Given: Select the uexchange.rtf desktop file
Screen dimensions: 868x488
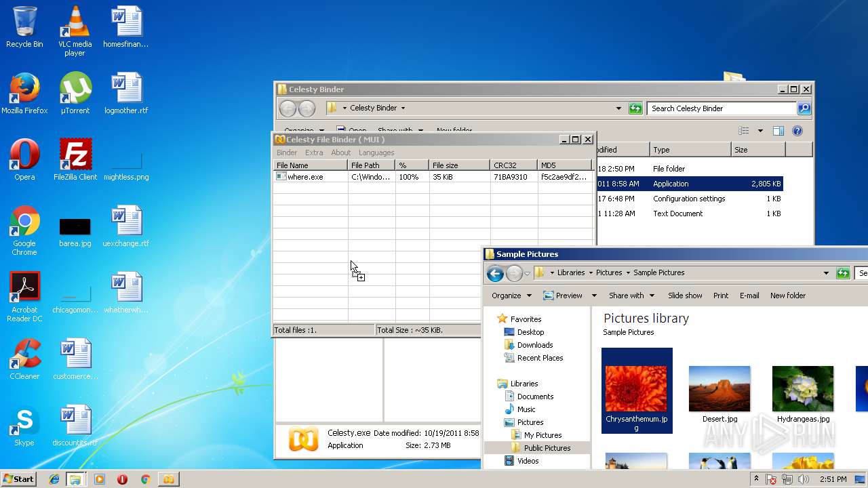Looking at the screenshot, I should pyautogui.click(x=125, y=226).
